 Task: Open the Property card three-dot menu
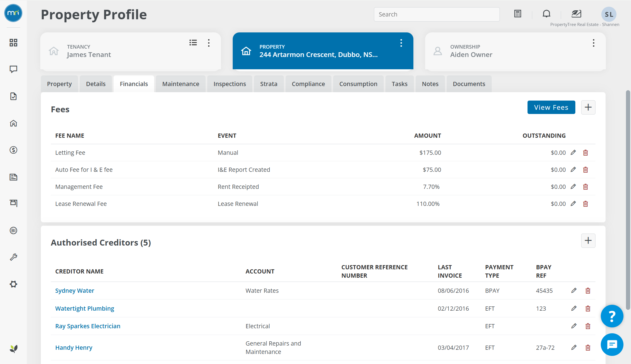pyautogui.click(x=401, y=43)
